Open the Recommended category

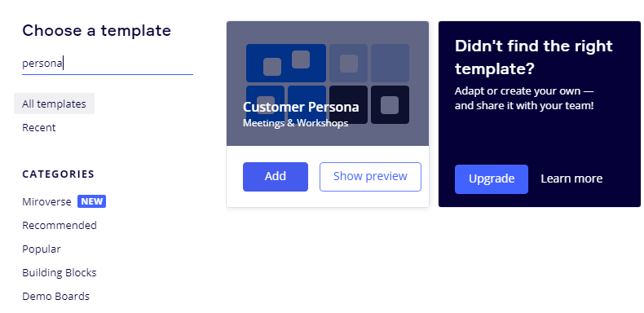click(x=60, y=225)
